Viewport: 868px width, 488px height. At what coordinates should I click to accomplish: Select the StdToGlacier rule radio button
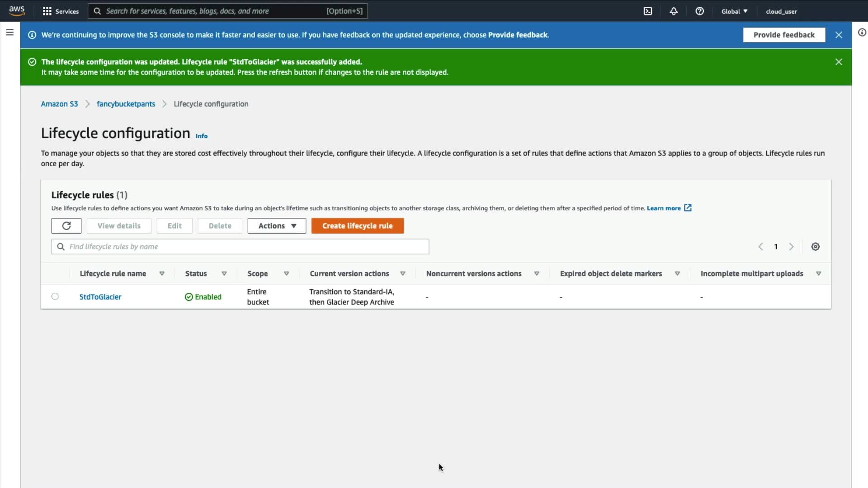[x=55, y=297]
